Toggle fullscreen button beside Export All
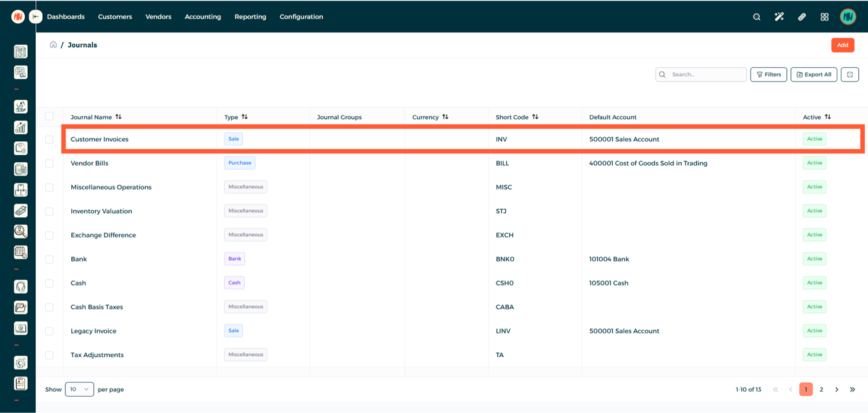The height and width of the screenshot is (413, 868). click(x=849, y=75)
